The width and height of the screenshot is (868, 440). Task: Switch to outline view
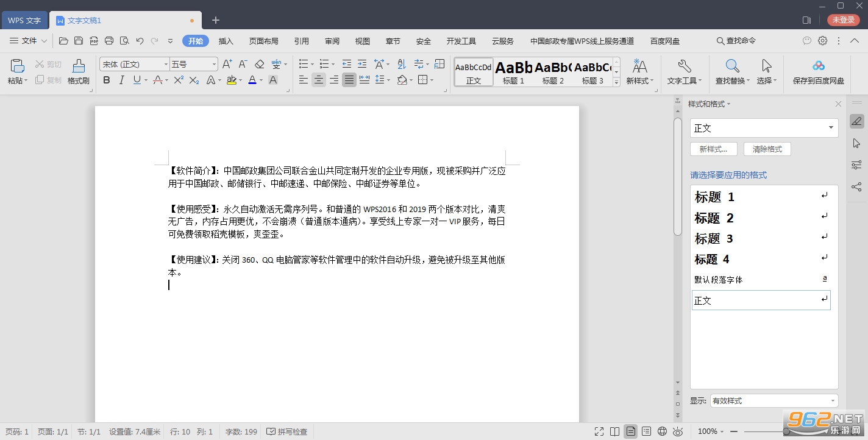point(647,431)
